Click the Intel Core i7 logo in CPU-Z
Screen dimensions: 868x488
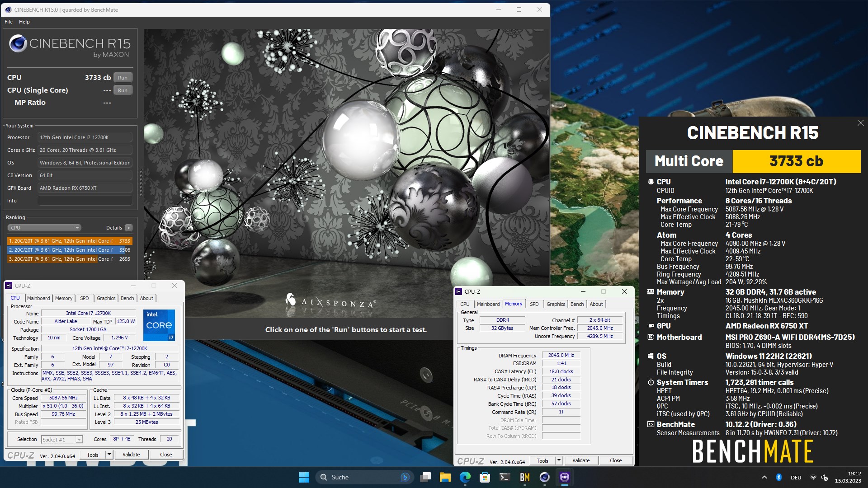pos(159,325)
